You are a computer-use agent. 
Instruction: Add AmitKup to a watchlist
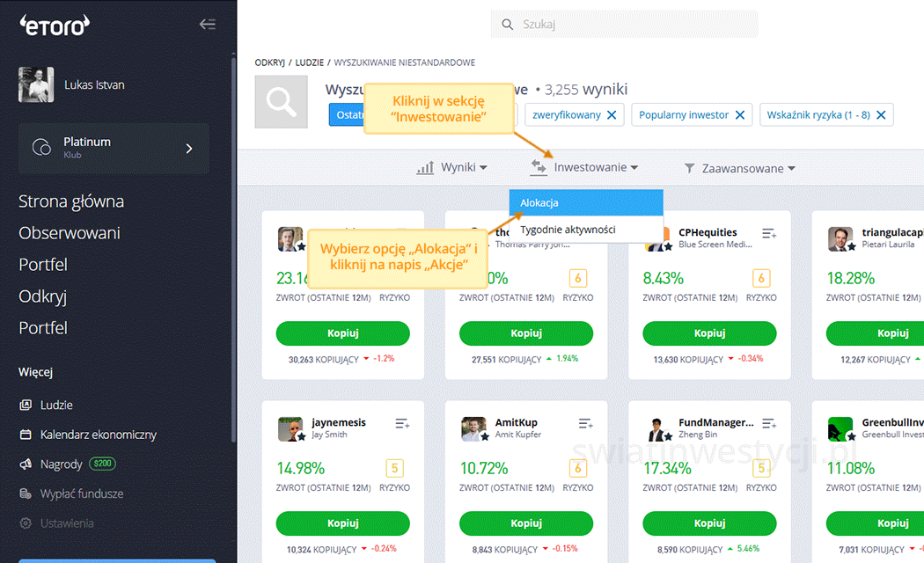coord(586,423)
